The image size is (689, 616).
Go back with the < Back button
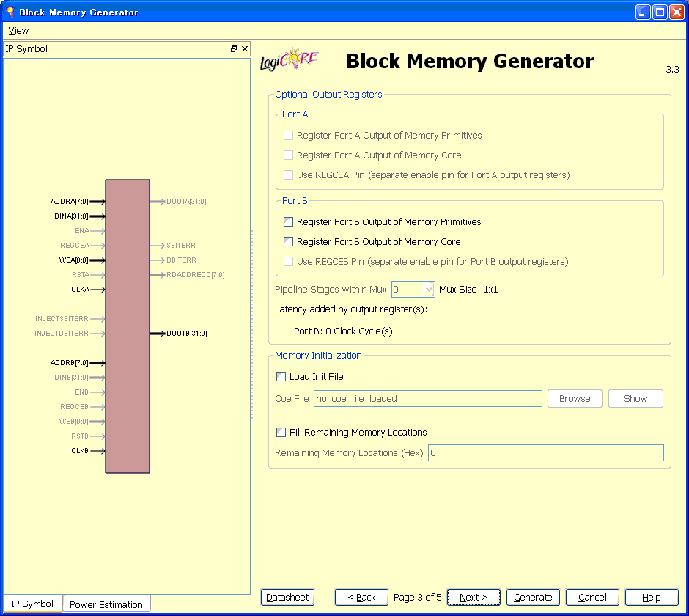[x=361, y=597]
